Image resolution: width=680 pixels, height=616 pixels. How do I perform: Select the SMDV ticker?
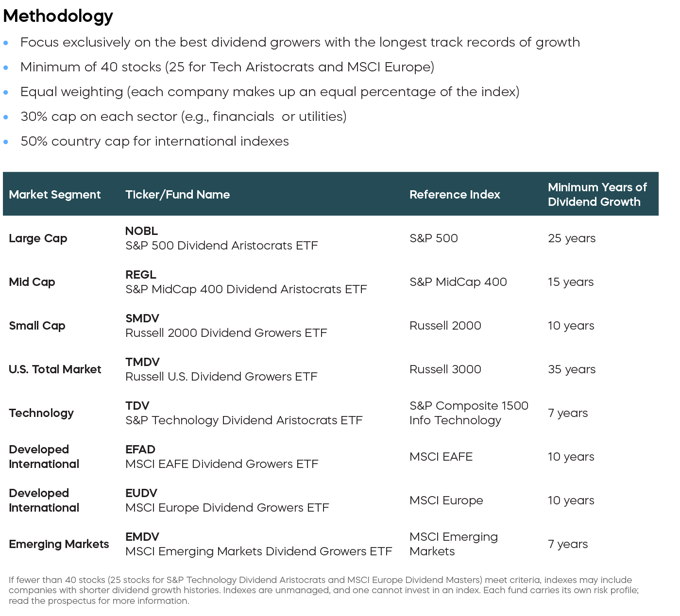coord(142,318)
